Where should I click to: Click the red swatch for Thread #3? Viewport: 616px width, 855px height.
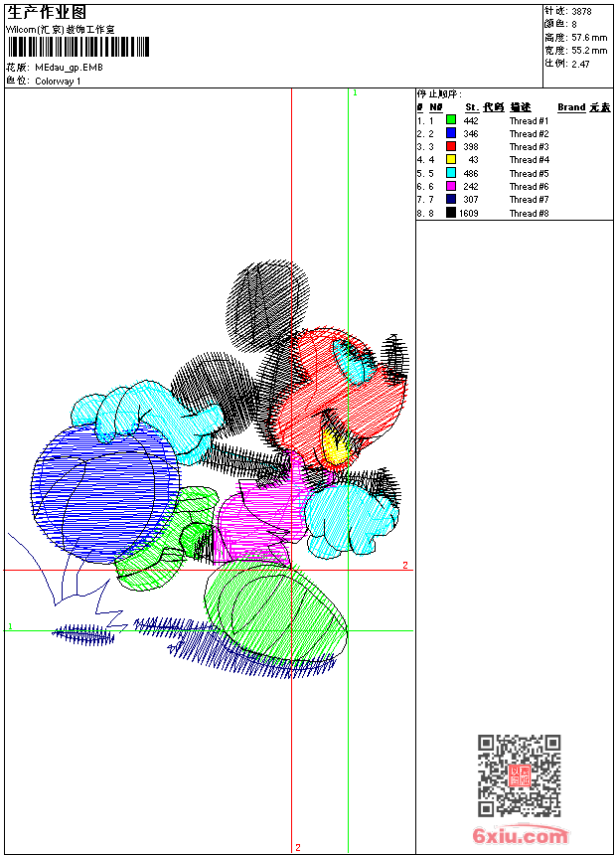click(451, 146)
